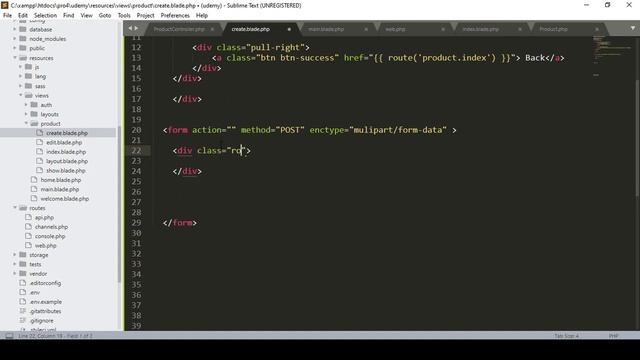Expand the node_modules folder

point(15,39)
